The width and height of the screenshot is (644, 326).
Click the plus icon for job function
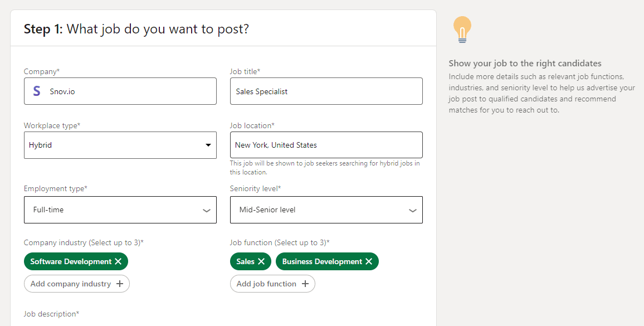305,284
